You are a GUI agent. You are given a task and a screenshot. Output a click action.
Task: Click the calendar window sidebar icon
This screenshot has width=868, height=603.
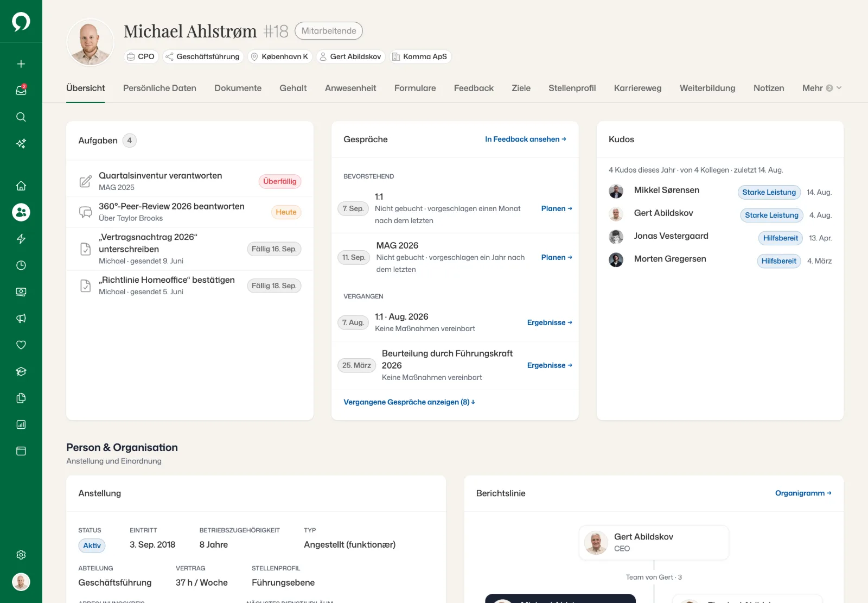coord(21,451)
